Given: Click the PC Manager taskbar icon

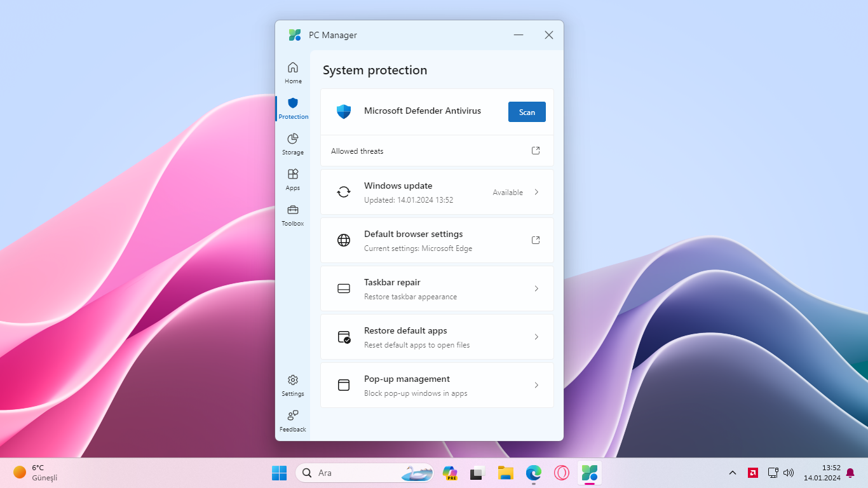Looking at the screenshot, I should [x=589, y=473].
